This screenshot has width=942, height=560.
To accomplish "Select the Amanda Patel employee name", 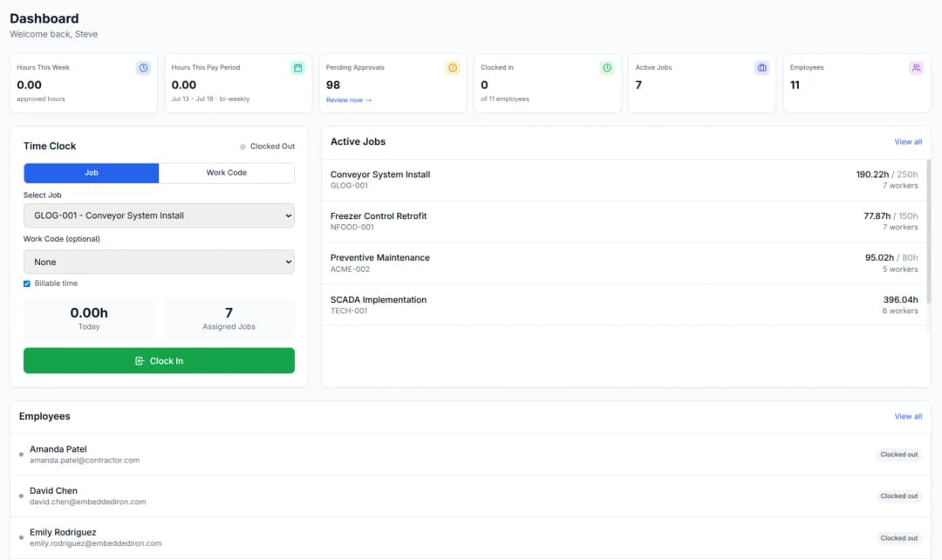I will [x=58, y=449].
